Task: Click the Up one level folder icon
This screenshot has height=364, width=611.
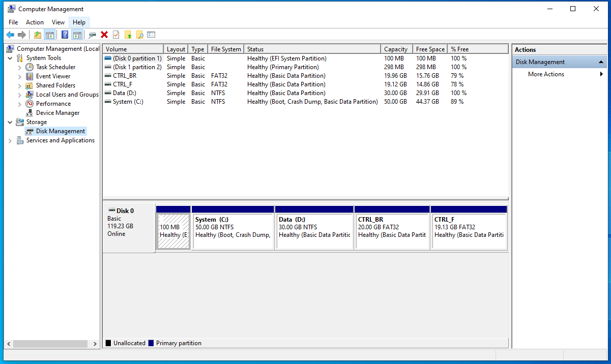Action: pos(38,35)
